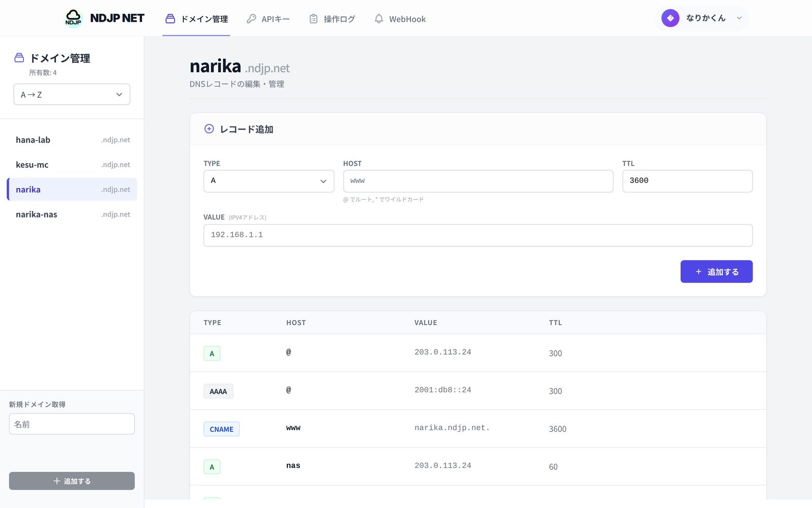Focus the TTL input showing 3600

(687, 181)
